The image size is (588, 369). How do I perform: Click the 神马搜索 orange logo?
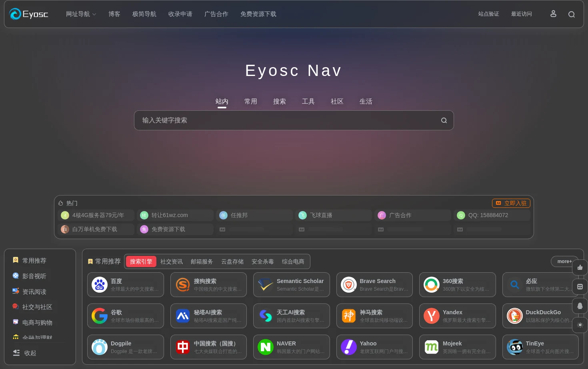pos(349,316)
